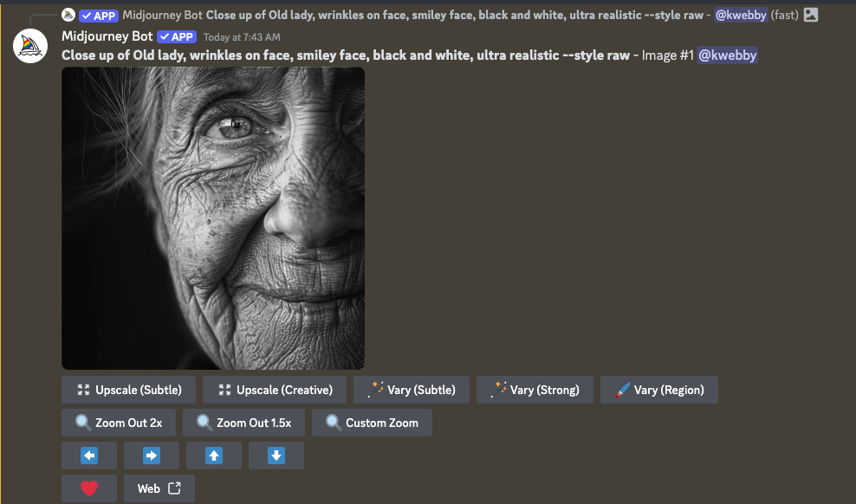Viewport: 856px width, 504px height.
Task: Pan the image right with arrow button
Action: [x=152, y=456]
